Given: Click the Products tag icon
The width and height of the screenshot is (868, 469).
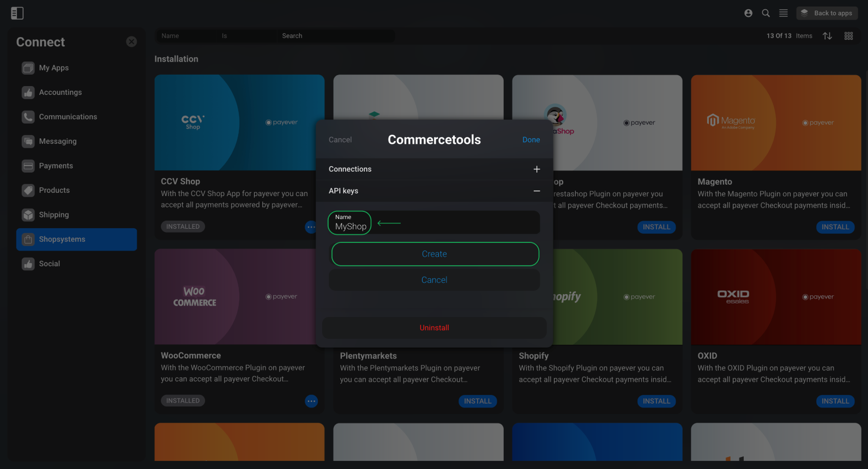Looking at the screenshot, I should click(28, 191).
